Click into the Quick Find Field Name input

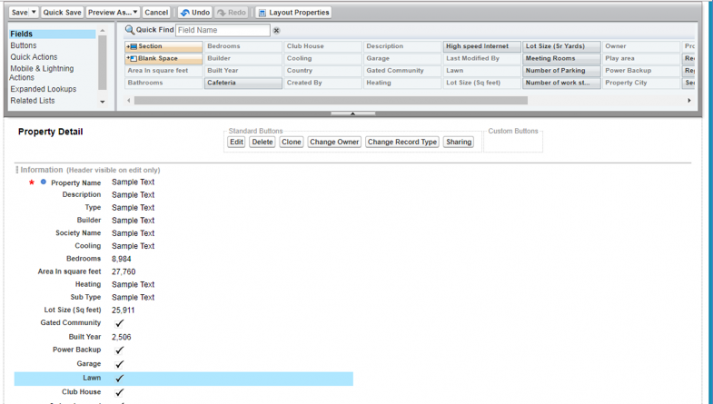pos(221,31)
